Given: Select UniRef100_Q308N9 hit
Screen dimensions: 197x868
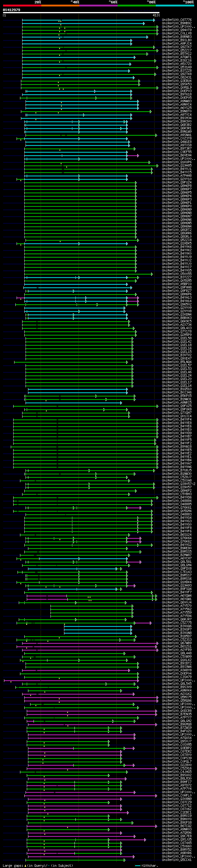Looking at the screenshot, I should [177, 799].
